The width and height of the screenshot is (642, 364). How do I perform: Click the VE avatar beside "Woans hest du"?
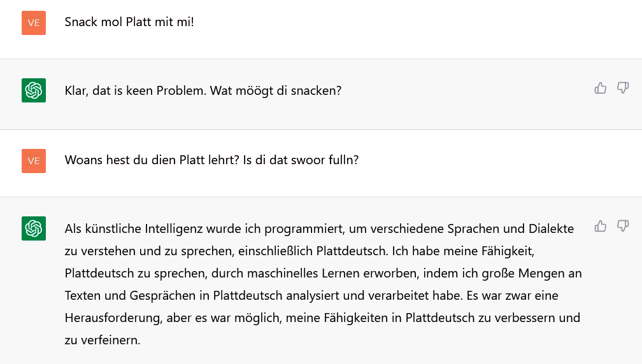[34, 160]
